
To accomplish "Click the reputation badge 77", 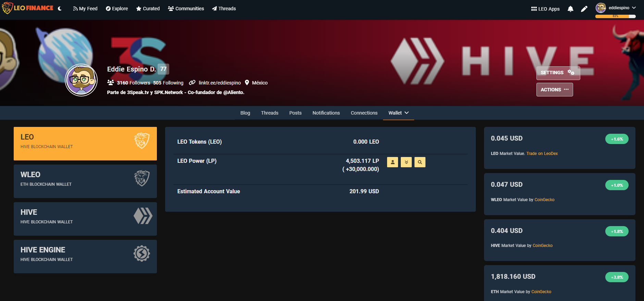I will pyautogui.click(x=163, y=69).
